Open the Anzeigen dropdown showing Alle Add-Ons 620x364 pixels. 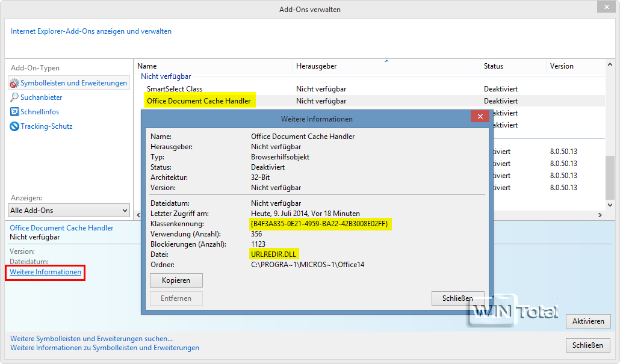click(69, 211)
